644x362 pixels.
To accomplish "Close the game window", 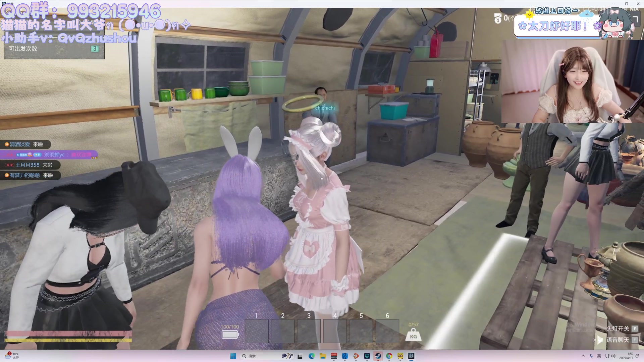I will [x=638, y=4].
